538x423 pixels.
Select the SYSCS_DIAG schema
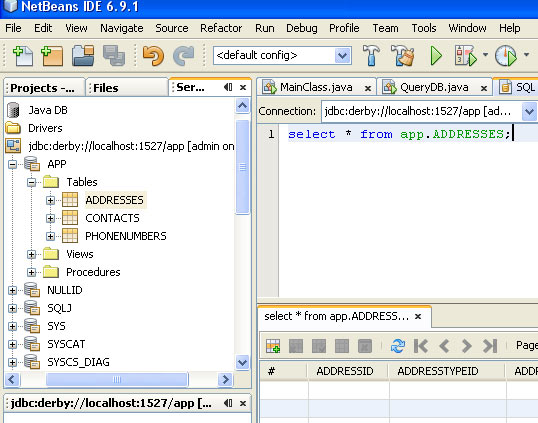(78, 362)
